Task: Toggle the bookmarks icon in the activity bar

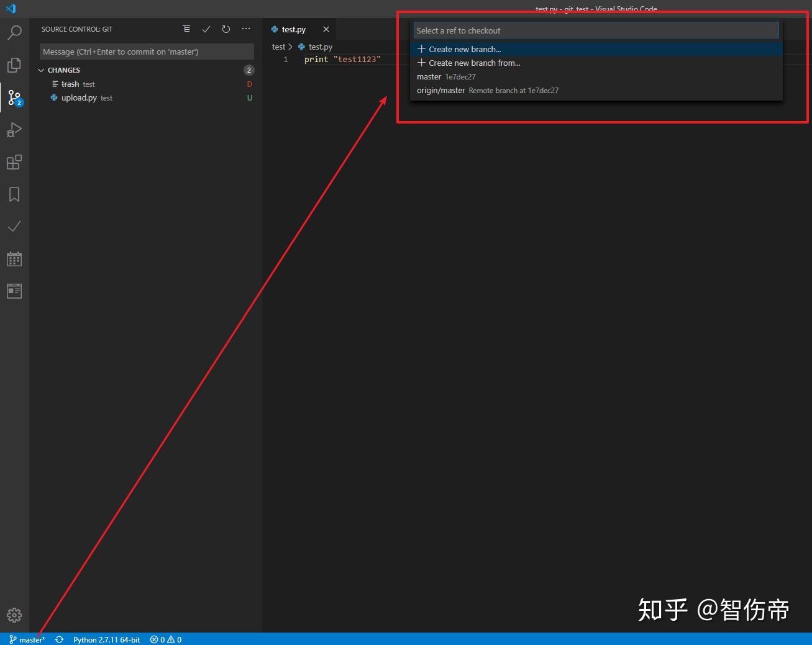Action: click(x=14, y=194)
